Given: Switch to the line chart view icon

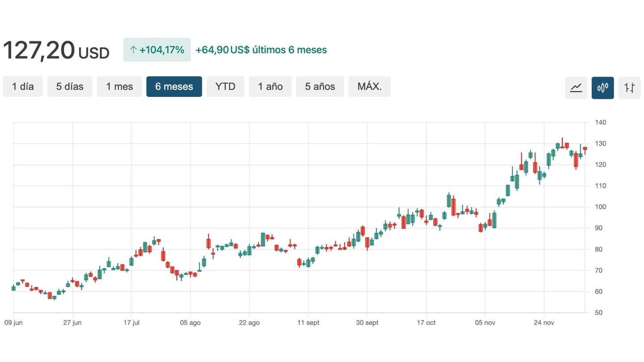Looking at the screenshot, I should click(576, 88).
